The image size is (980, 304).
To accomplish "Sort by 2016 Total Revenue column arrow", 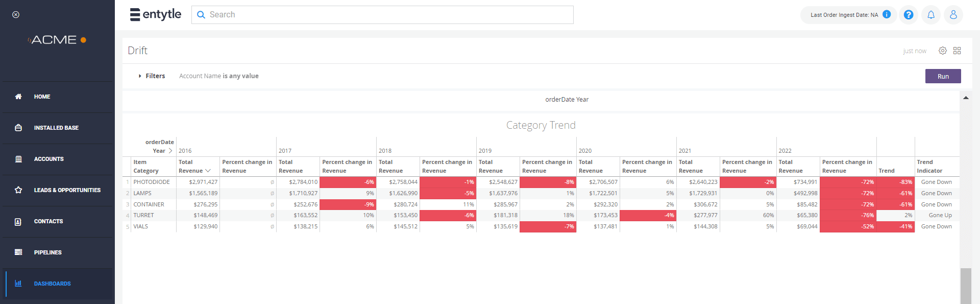I will tap(208, 171).
